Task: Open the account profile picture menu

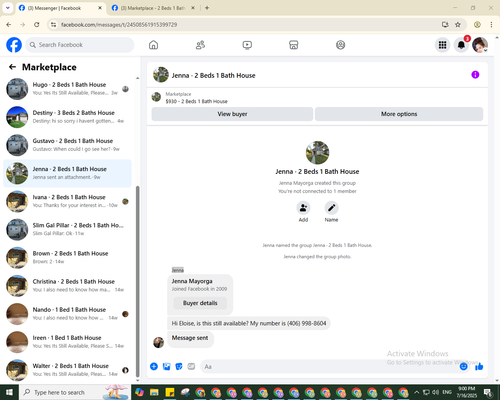Action: pyautogui.click(x=480, y=45)
